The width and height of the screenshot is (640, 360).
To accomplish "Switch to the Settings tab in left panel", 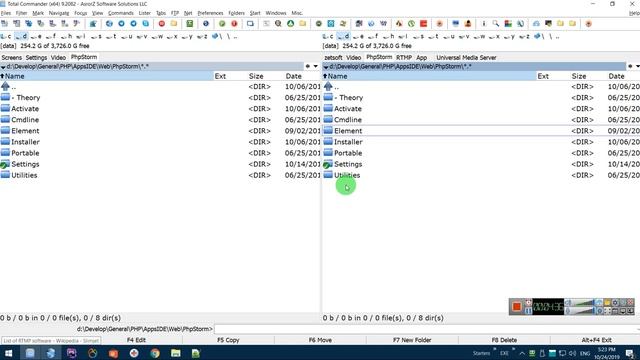I will coord(36,58).
